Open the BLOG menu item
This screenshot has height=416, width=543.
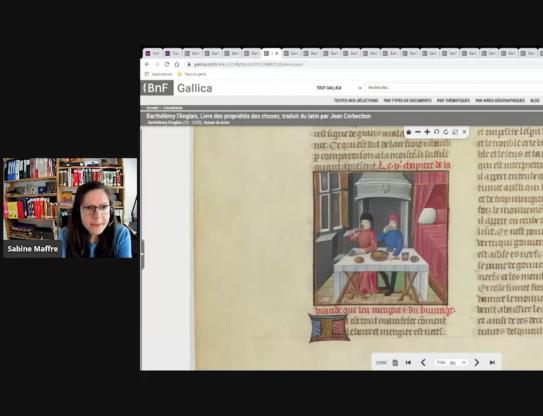pos(534,100)
